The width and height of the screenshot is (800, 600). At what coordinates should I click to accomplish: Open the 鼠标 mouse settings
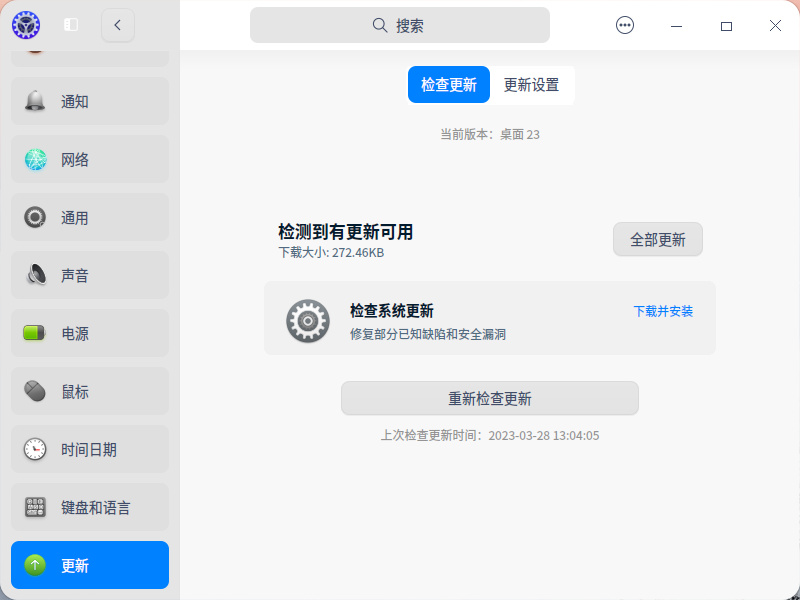[89, 390]
